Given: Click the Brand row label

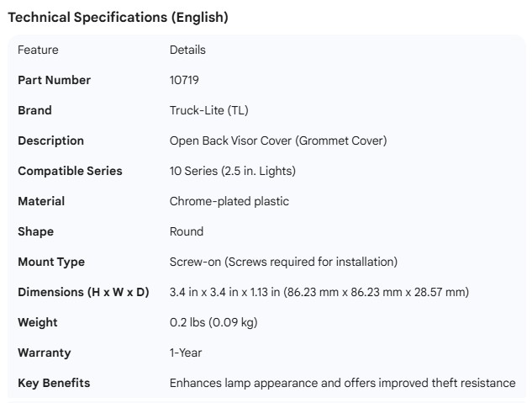Looking at the screenshot, I should (x=34, y=110).
